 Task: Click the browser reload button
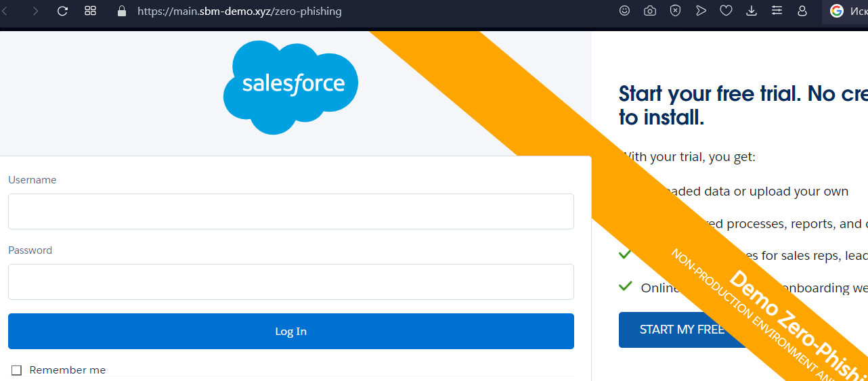pyautogui.click(x=62, y=11)
